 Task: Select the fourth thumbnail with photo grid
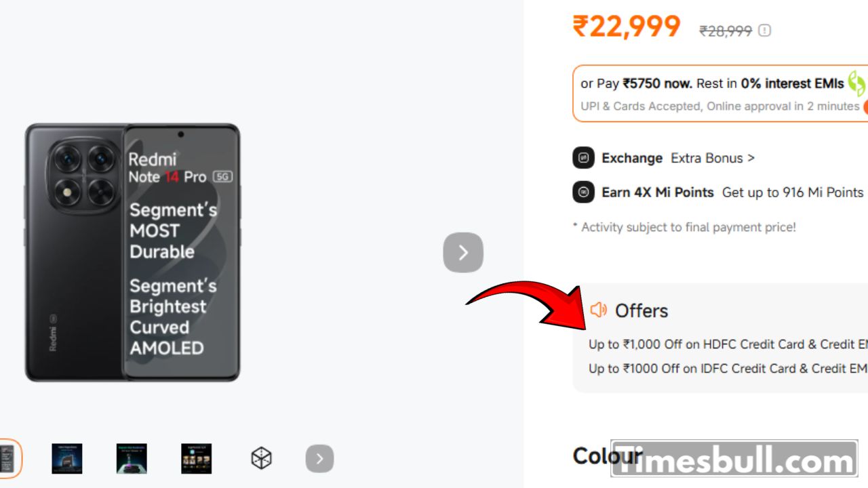click(196, 459)
